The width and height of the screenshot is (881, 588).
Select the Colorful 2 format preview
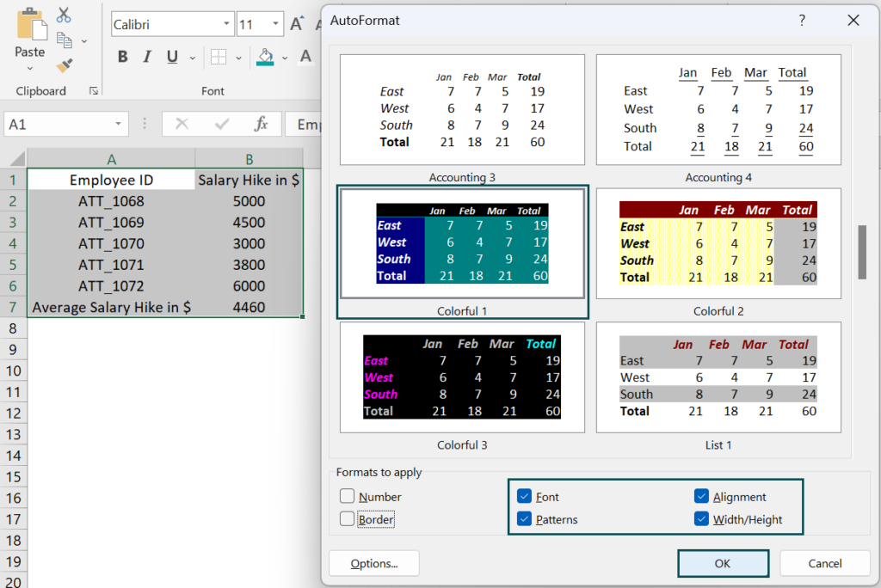[718, 243]
